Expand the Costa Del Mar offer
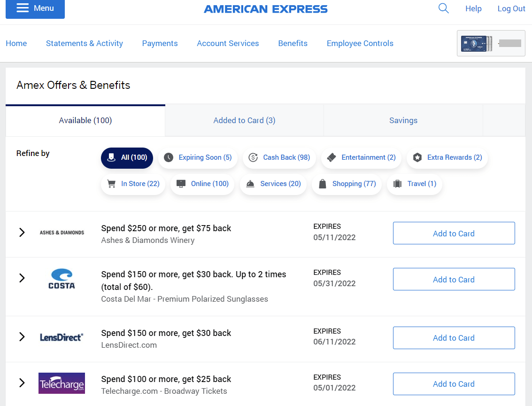 tap(22, 278)
